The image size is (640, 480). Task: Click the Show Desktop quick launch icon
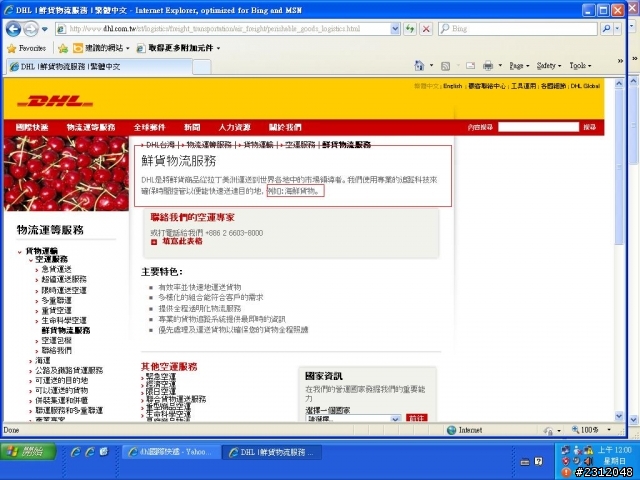point(103,452)
